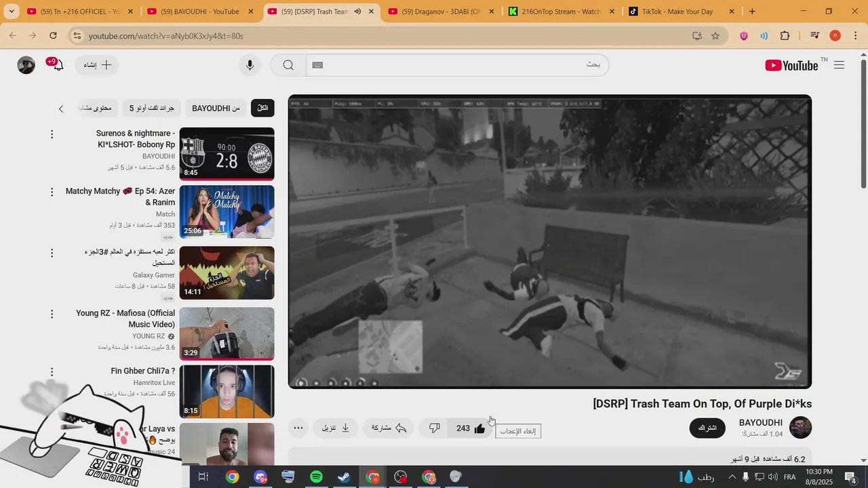
Task: Go back with the browser back arrow
Action: tap(13, 36)
